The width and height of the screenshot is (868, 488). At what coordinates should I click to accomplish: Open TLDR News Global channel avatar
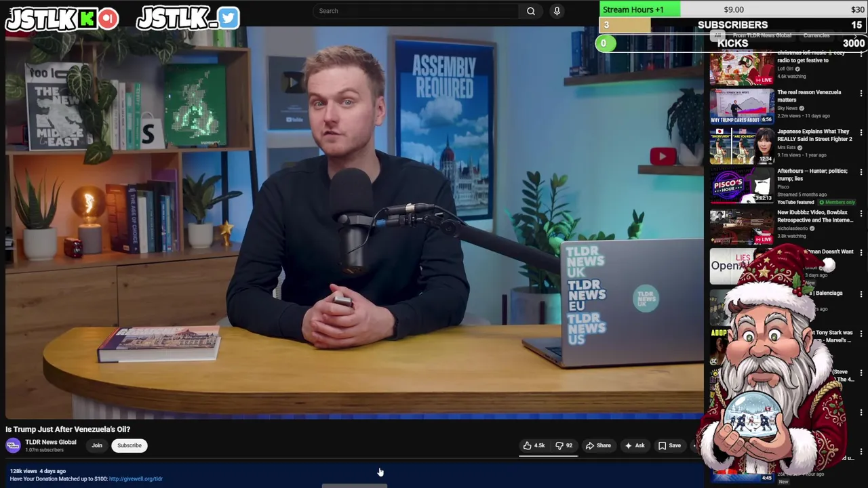click(x=13, y=445)
